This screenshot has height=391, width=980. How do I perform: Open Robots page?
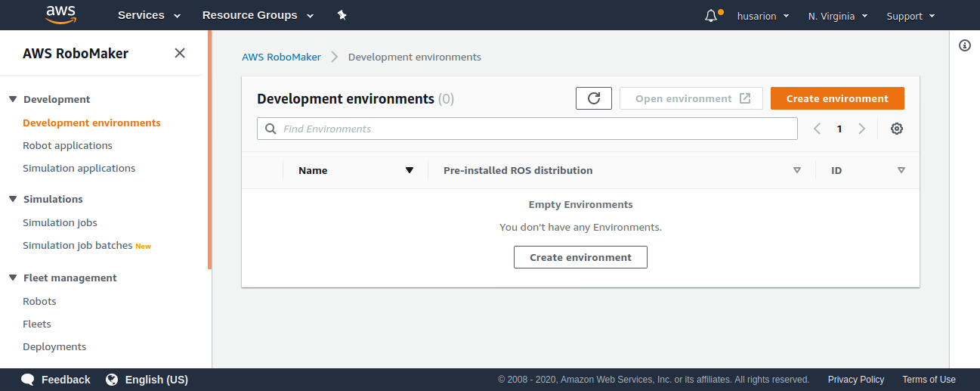coord(39,301)
